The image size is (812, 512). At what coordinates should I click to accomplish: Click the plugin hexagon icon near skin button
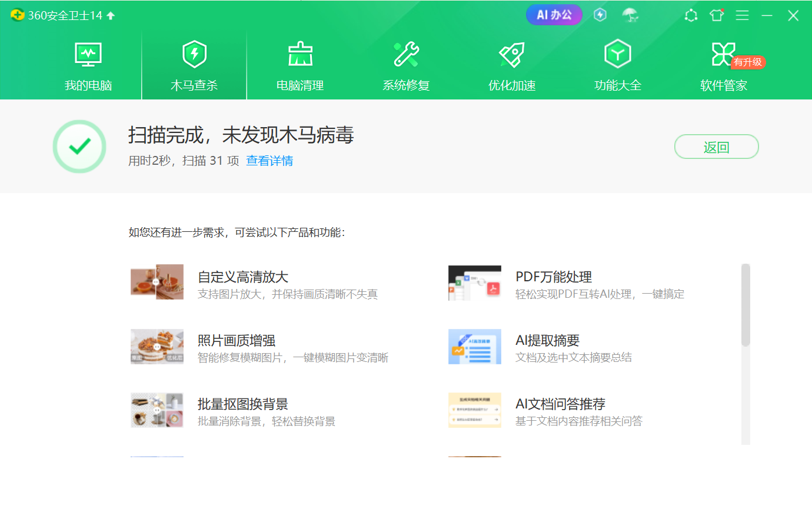pyautogui.click(x=691, y=15)
